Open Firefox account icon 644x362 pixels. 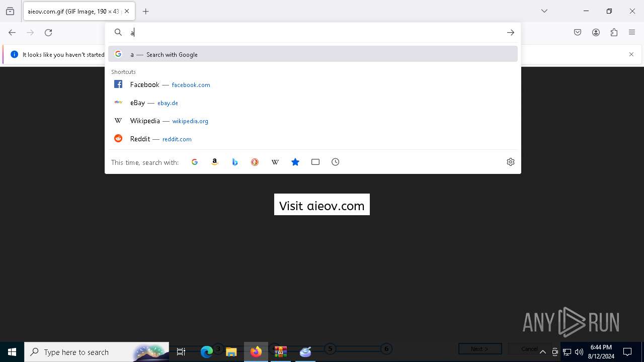[x=596, y=33]
